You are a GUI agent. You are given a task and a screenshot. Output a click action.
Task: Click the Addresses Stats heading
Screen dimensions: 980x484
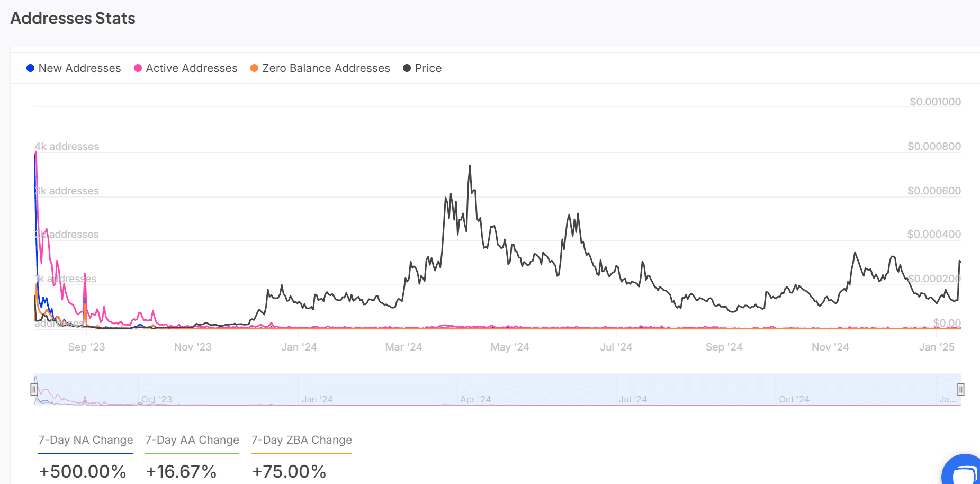(x=73, y=19)
